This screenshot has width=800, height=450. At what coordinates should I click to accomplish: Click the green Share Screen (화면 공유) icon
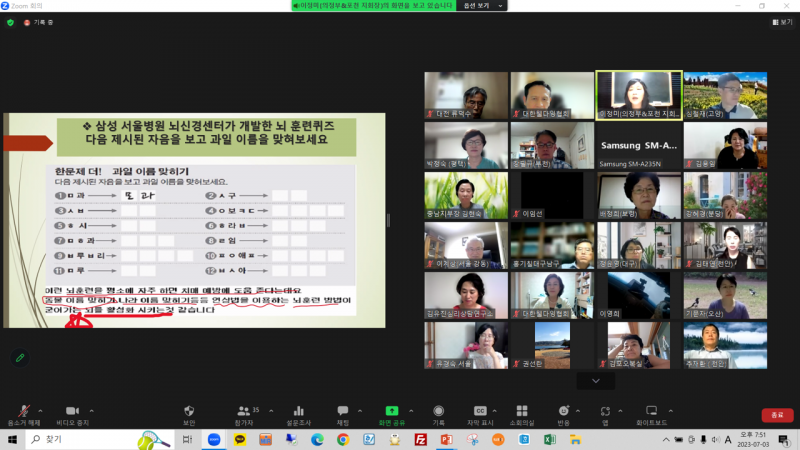pos(391,411)
